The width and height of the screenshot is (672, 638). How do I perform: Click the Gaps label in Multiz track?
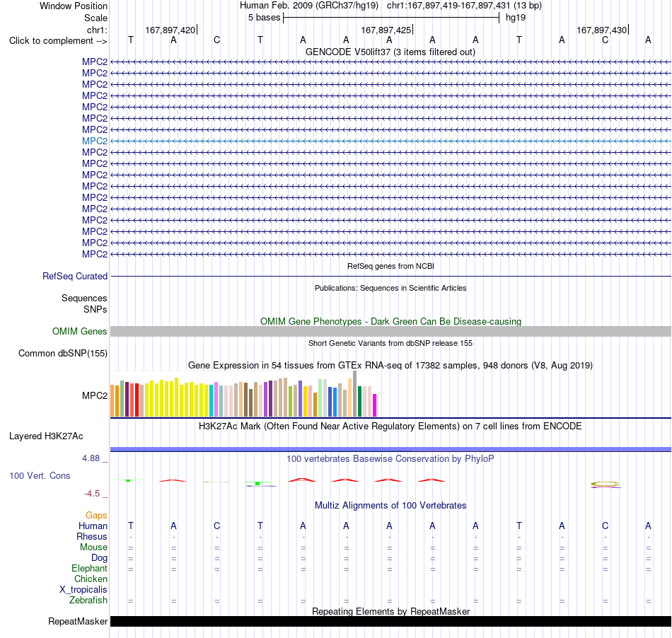(x=96, y=515)
